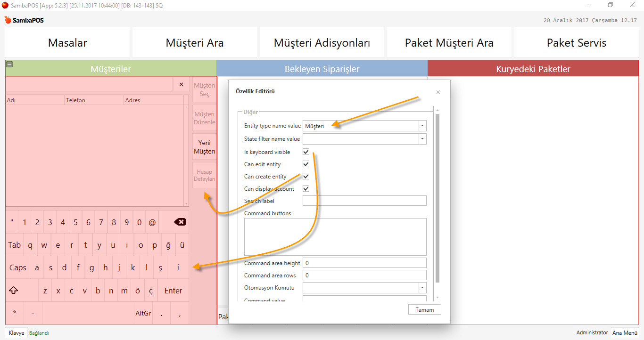Open the Entity type name value dropdown
Viewport: 644px width, 340px height.
pos(422,126)
